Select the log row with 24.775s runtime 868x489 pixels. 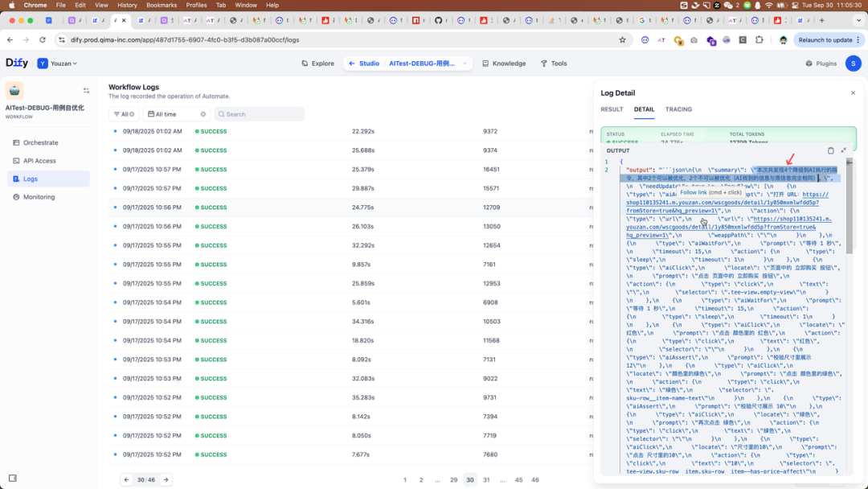point(351,208)
